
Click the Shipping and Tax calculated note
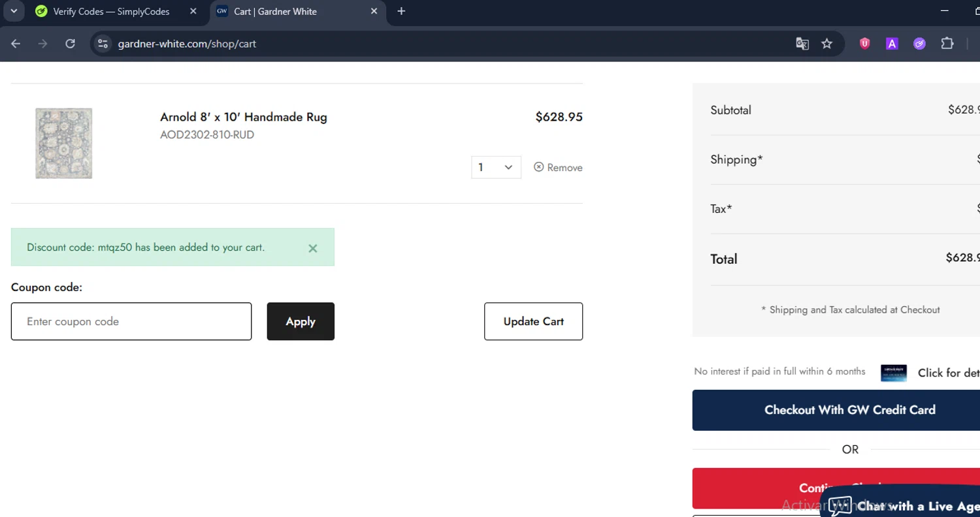(x=851, y=309)
